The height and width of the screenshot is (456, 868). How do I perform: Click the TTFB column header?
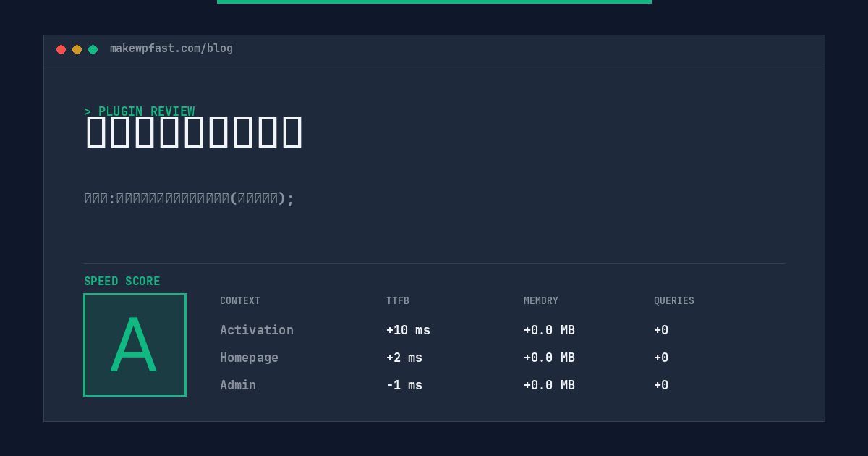click(x=398, y=301)
